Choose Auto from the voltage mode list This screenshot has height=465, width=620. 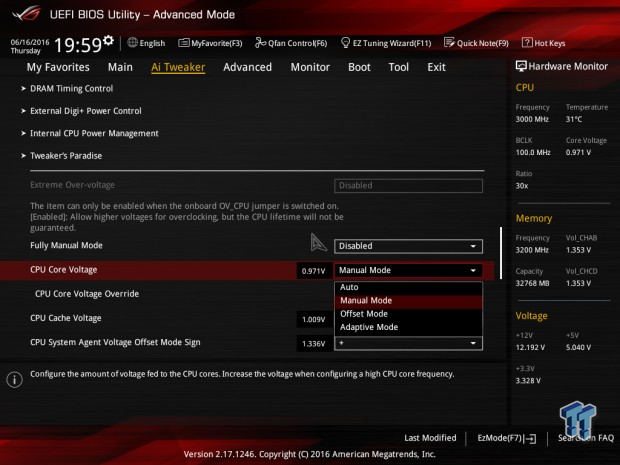tap(408, 287)
